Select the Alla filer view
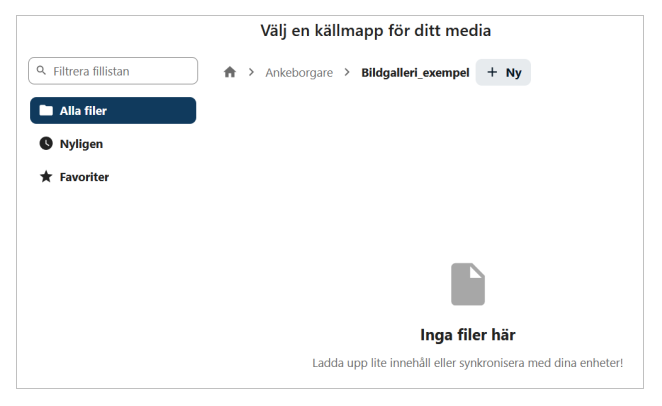 [x=112, y=111]
